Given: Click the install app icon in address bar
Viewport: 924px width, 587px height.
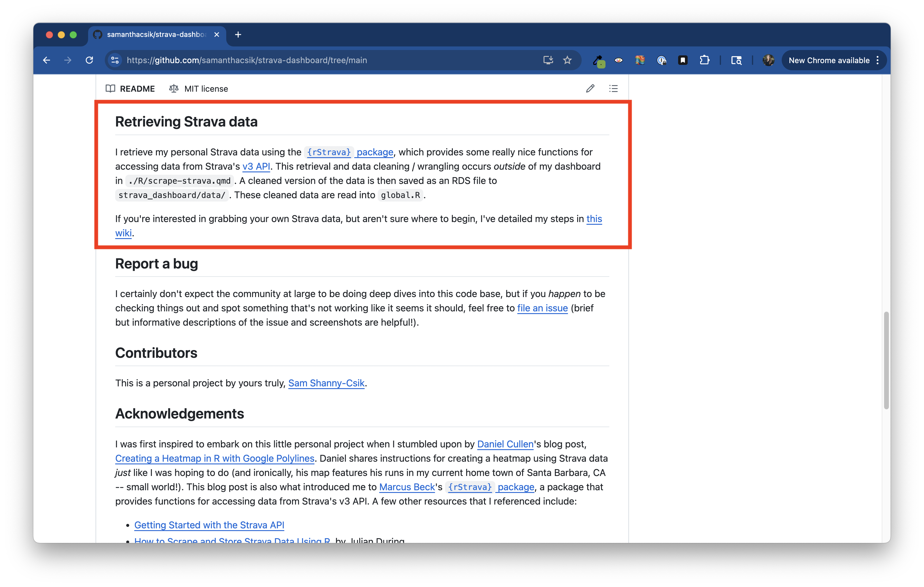Looking at the screenshot, I should tap(548, 60).
